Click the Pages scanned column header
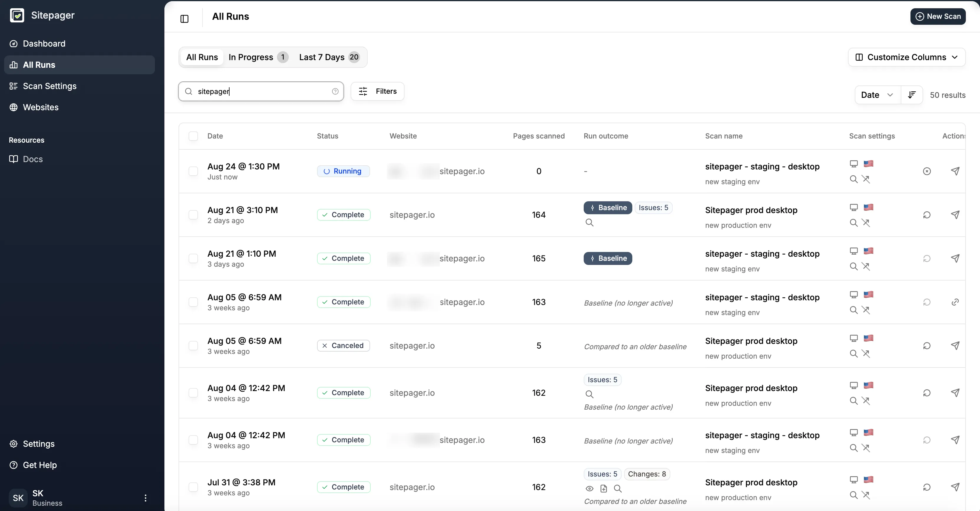980x511 pixels. tap(539, 136)
